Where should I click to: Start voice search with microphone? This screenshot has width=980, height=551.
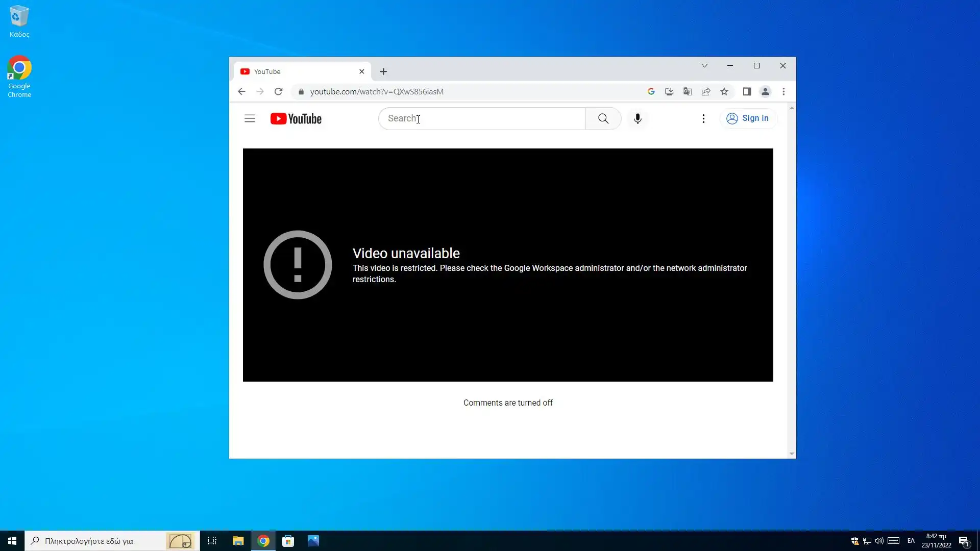[x=638, y=118]
